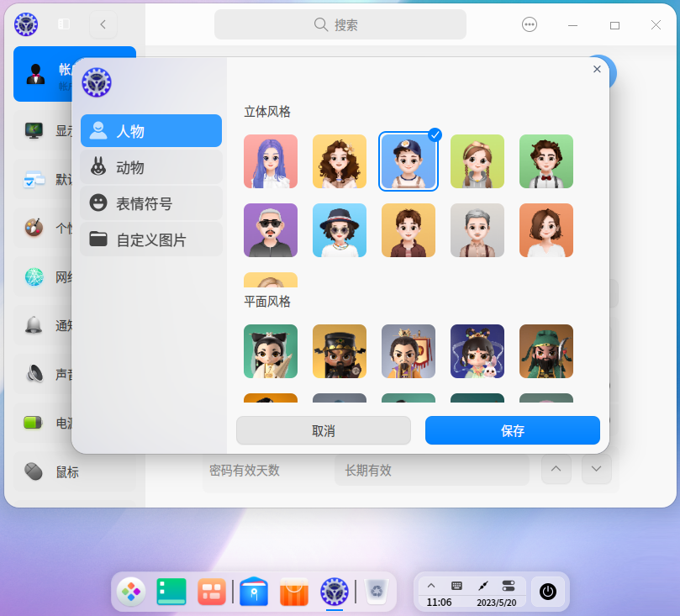Open the 表情符号 avatar category

[151, 203]
